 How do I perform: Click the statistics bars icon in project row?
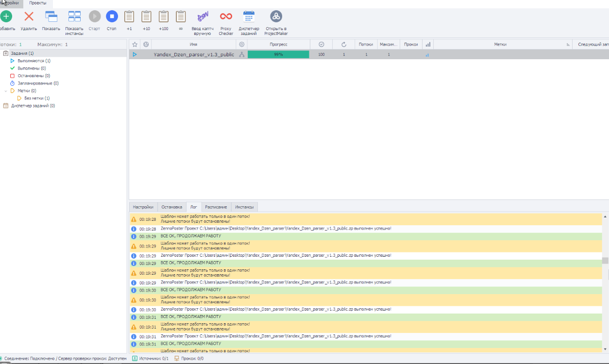pos(427,55)
